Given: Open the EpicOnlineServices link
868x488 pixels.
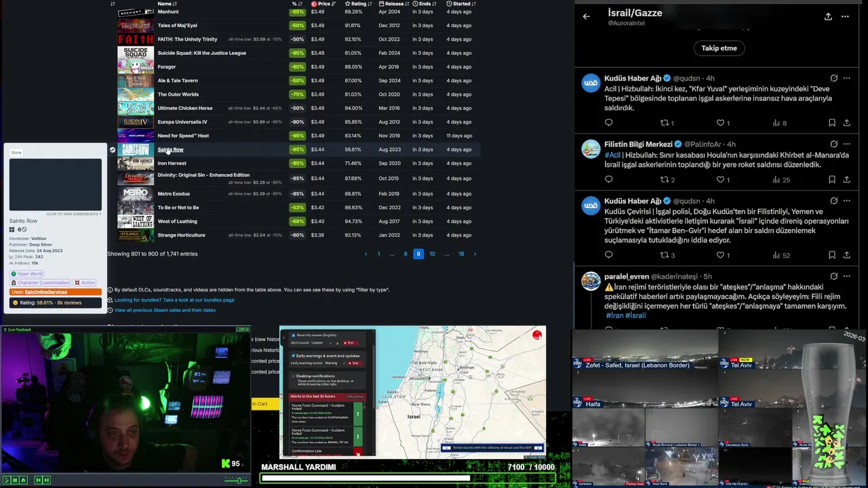Looking at the screenshot, I should [46, 292].
